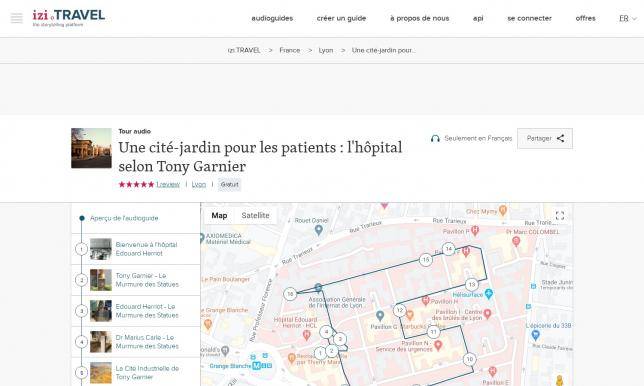Click Chez Mymy restaurant pin

pos(503,211)
